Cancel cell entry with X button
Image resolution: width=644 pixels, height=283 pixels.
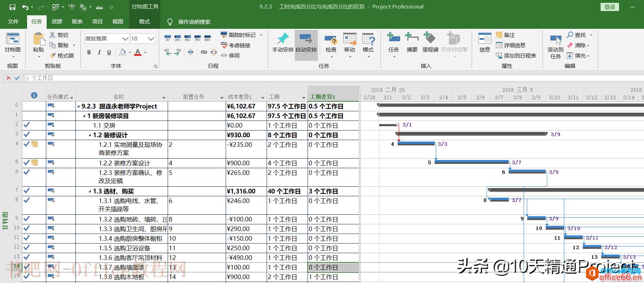click(9, 78)
